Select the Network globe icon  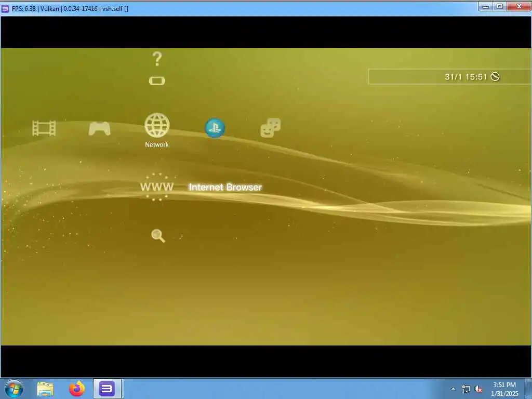pyautogui.click(x=157, y=125)
